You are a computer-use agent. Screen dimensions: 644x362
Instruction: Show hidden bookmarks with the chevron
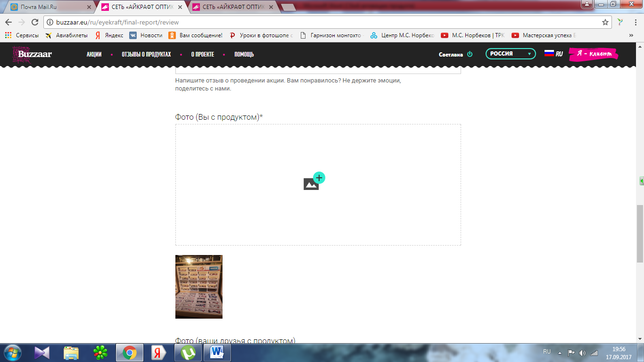[631, 35]
